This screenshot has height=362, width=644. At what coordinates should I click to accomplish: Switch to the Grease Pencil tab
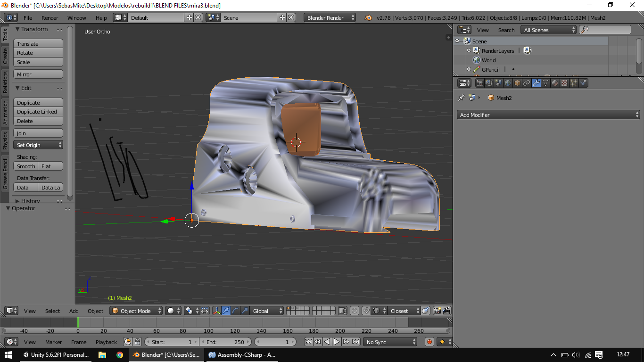(5, 173)
